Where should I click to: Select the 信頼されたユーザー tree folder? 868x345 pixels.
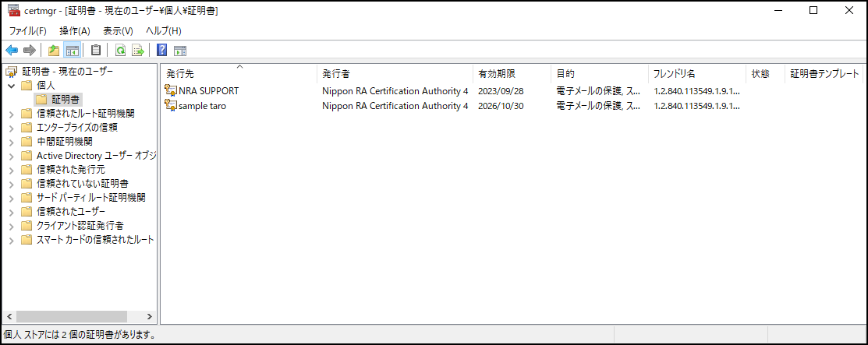pyautogui.click(x=70, y=211)
